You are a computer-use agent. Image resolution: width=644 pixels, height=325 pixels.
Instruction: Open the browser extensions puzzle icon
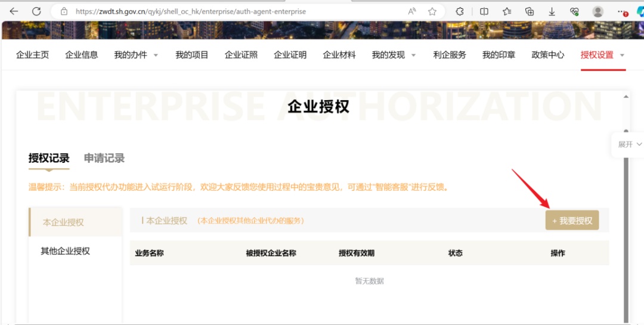coord(460,11)
